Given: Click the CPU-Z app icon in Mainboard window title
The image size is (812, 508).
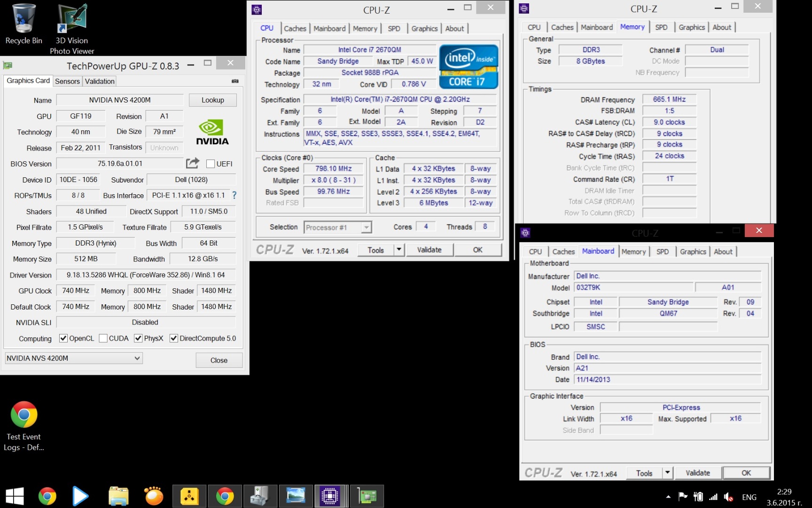Looking at the screenshot, I should (x=525, y=232).
